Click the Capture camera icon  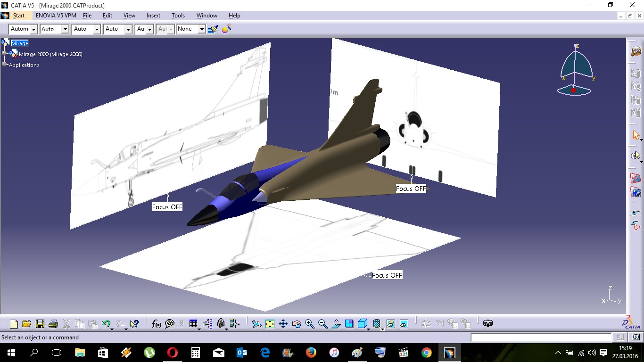[488, 323]
